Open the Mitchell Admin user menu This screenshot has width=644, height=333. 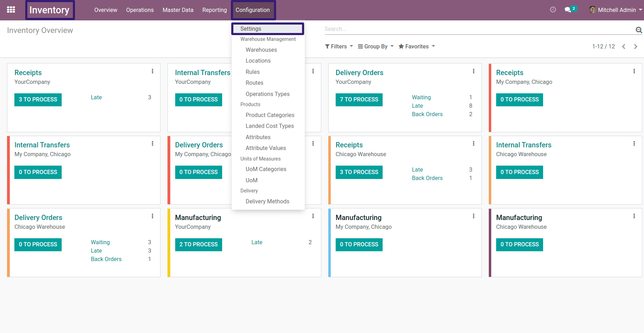616,10
